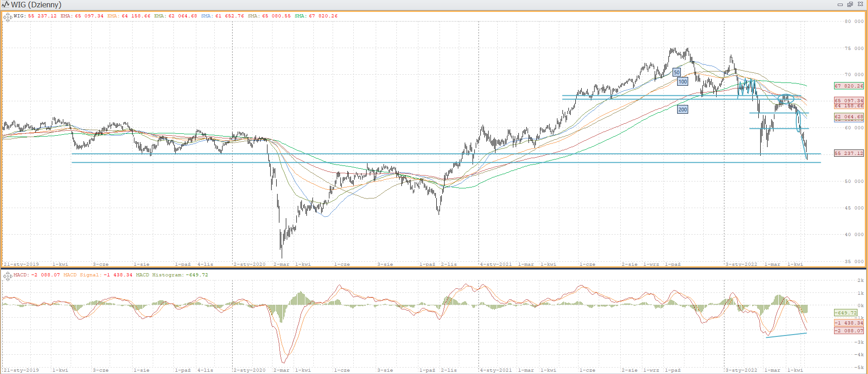Minimize the WIG chart window
Viewport: 868px width, 374px height.
pos(840,5)
